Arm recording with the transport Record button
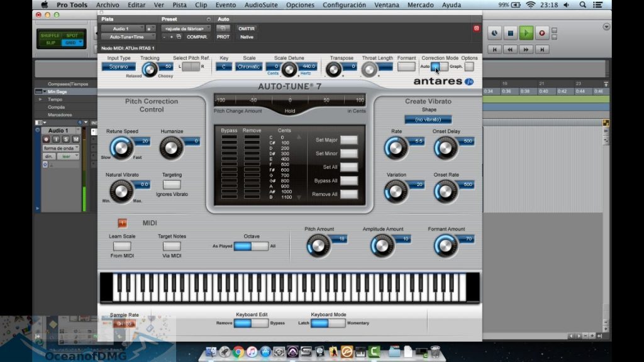The height and width of the screenshot is (362, 644). [542, 33]
